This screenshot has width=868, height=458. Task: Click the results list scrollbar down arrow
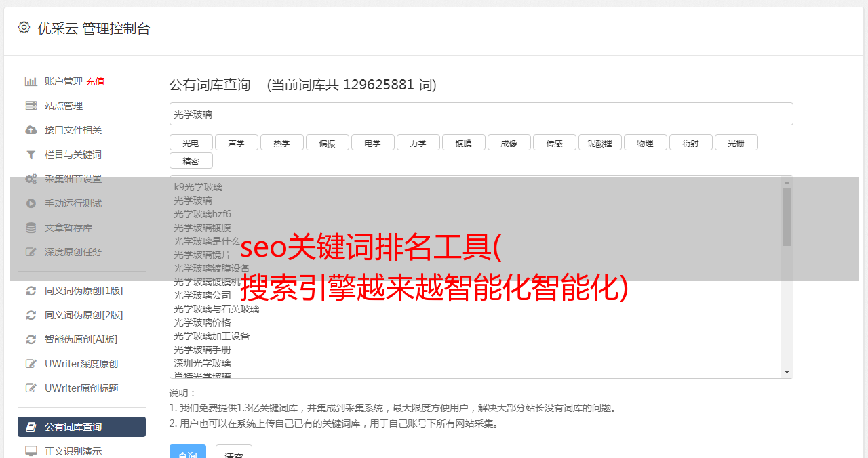click(x=787, y=372)
